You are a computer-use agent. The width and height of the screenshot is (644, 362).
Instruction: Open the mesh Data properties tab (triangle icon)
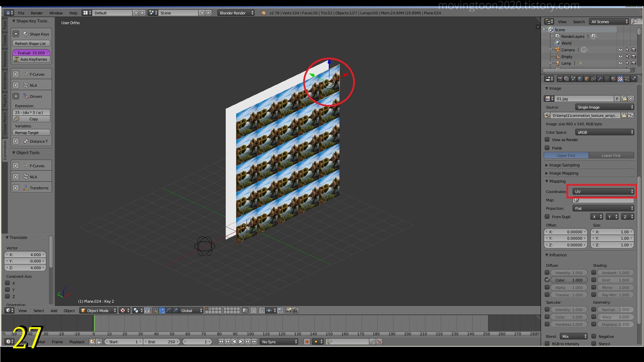pos(607,79)
